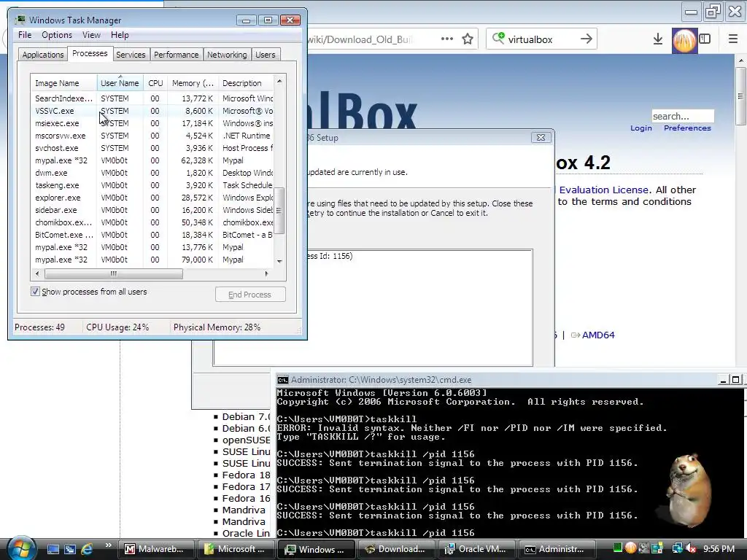This screenshot has height=560, width=747.
Task: Sort processes by User Name column
Action: [120, 83]
